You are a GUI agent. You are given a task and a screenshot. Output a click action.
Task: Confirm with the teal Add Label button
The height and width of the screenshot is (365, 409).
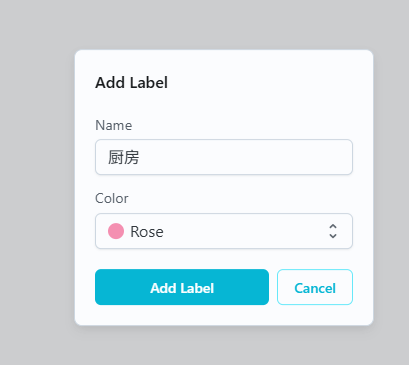tap(182, 287)
